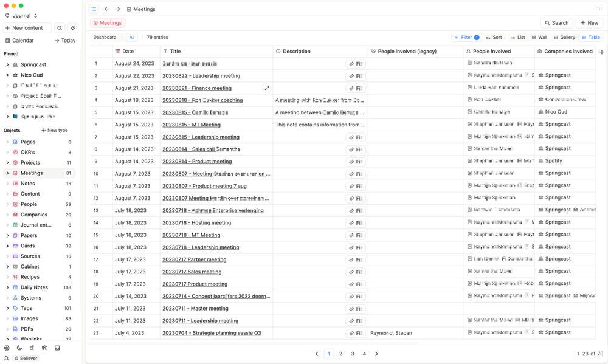608x364 pixels.
Task: Switch to the Wall view
Action: 539,37
